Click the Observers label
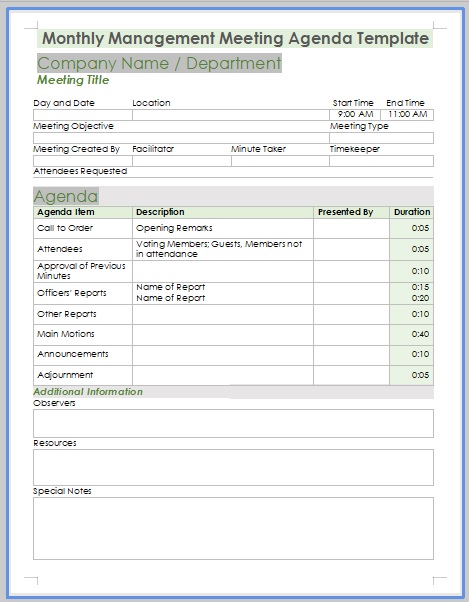Image resolution: width=469 pixels, height=602 pixels. (54, 403)
